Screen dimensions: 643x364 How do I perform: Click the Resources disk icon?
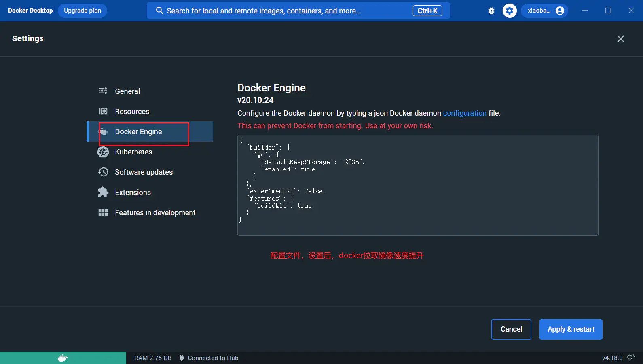pos(103,111)
